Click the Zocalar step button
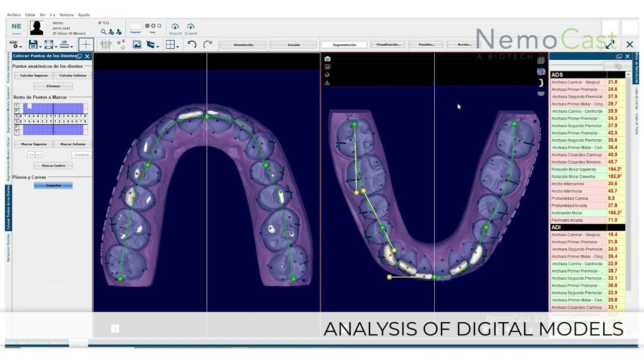This screenshot has height=362, width=644. (293, 45)
